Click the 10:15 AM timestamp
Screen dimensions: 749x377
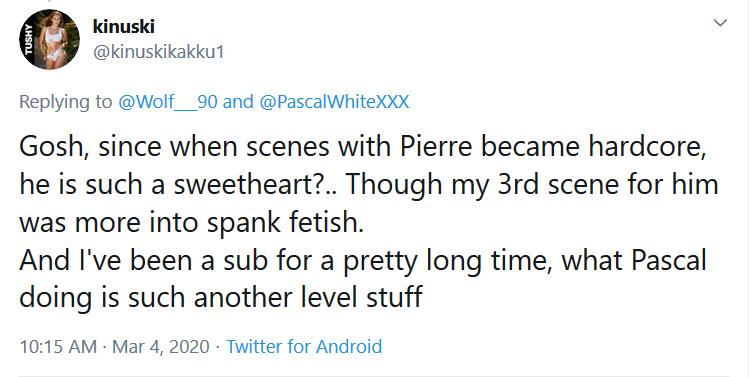tap(58, 346)
